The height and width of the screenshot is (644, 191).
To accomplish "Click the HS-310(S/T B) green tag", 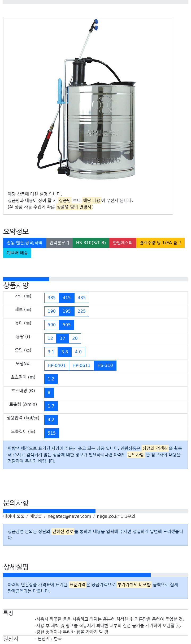I will tap(91, 243).
